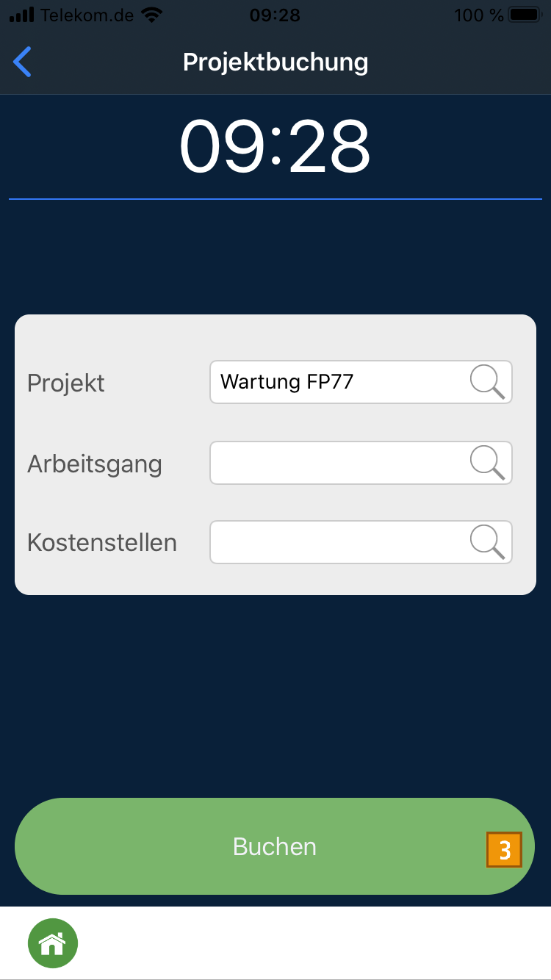The width and height of the screenshot is (551, 980).
Task: Tap the Kostenstellen label
Action: pos(102,543)
